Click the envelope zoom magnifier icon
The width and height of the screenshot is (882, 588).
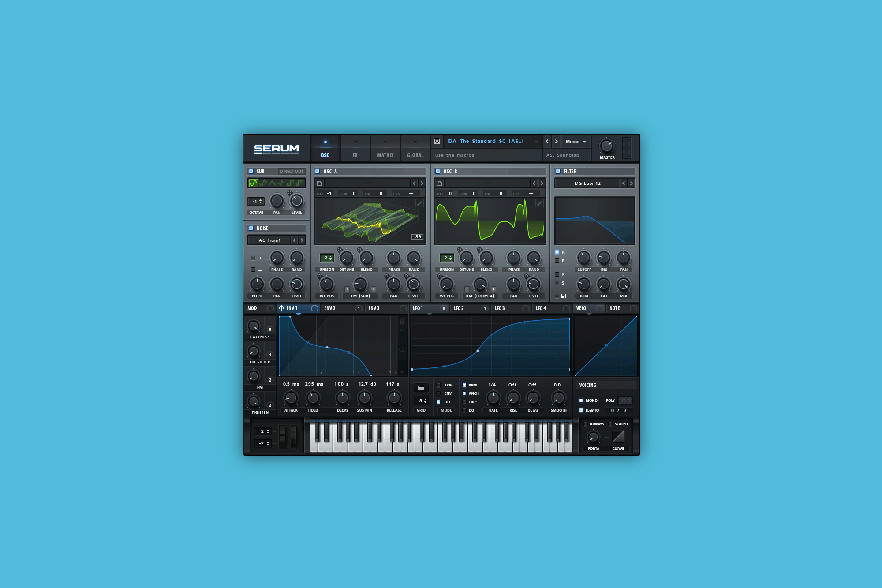pos(402,350)
